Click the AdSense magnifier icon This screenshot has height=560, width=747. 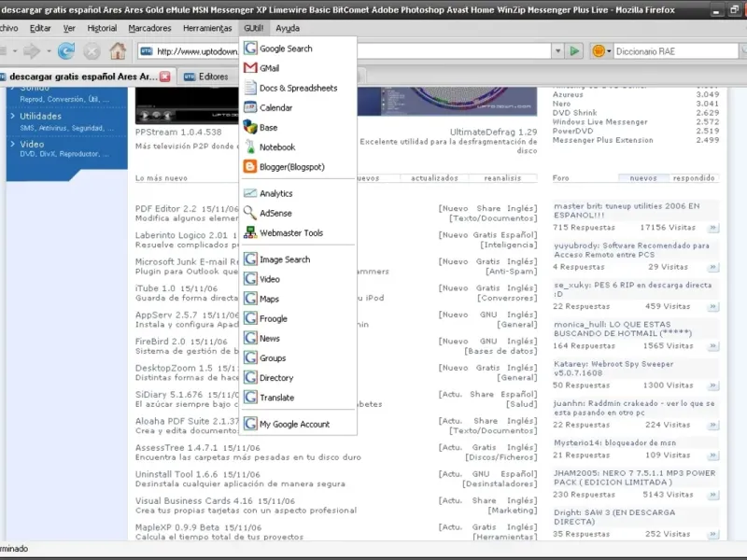click(250, 213)
